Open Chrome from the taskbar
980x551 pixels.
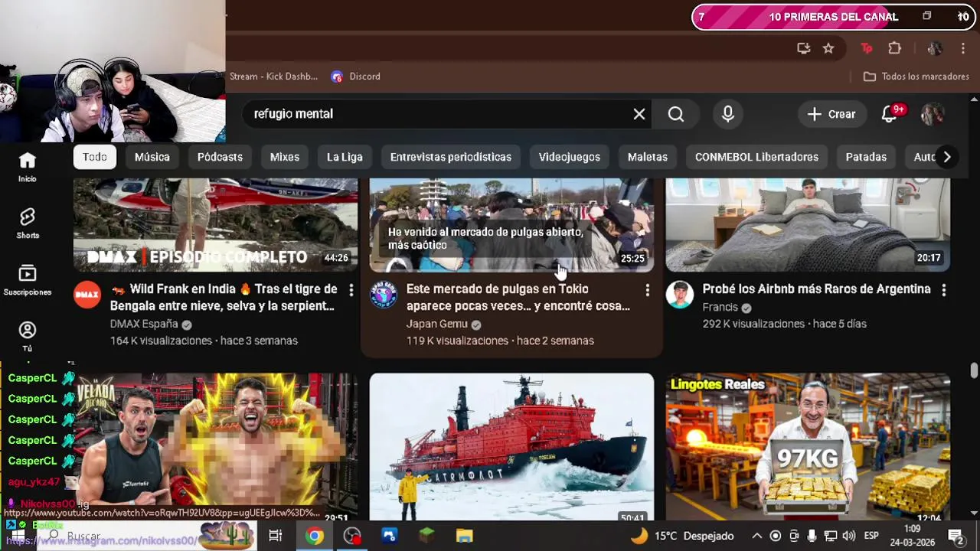(x=314, y=536)
